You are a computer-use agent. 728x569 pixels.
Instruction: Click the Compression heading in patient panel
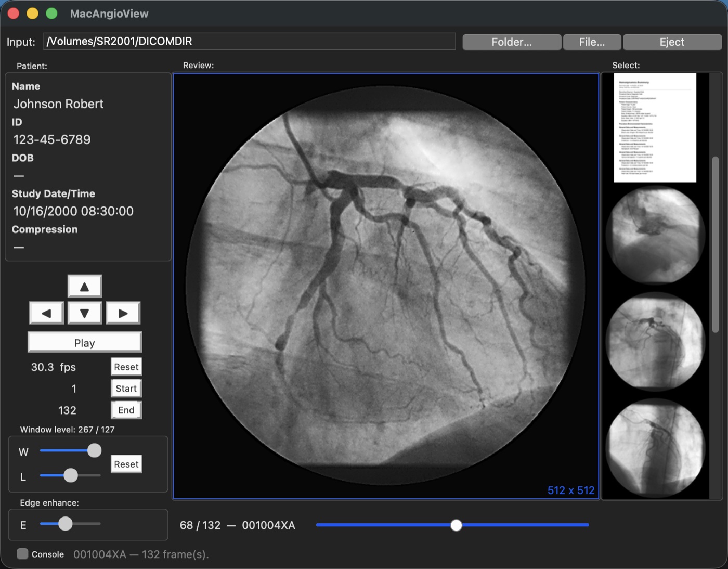tap(45, 229)
